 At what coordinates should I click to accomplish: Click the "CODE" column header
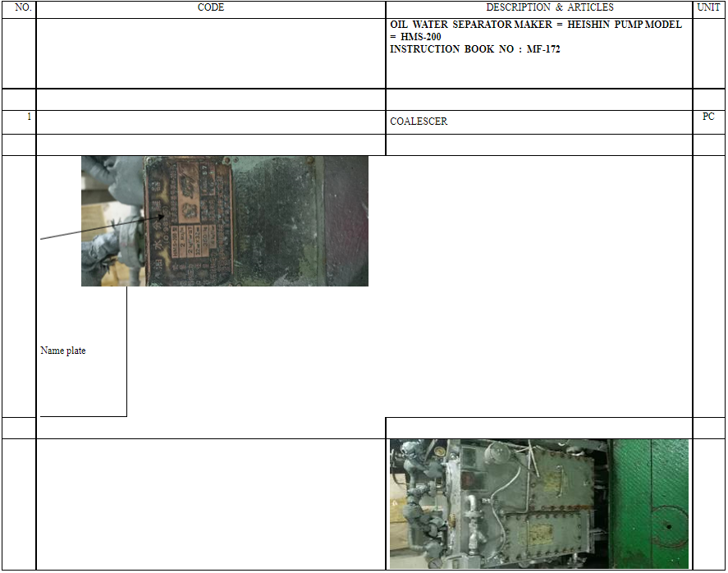coord(211,7)
